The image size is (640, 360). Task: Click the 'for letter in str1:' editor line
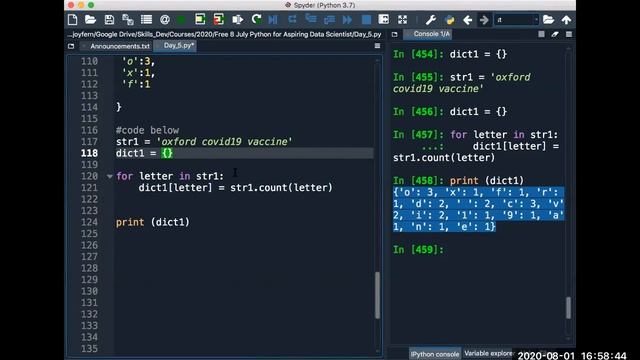170,176
